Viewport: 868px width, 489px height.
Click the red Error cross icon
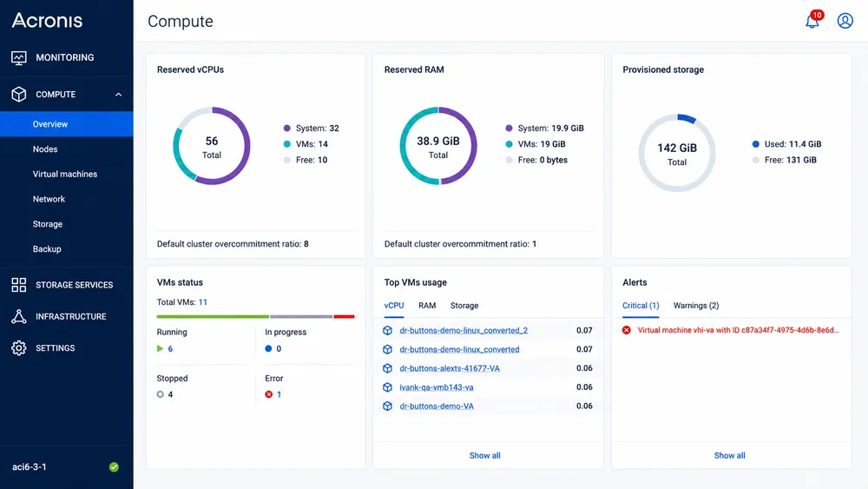point(268,394)
